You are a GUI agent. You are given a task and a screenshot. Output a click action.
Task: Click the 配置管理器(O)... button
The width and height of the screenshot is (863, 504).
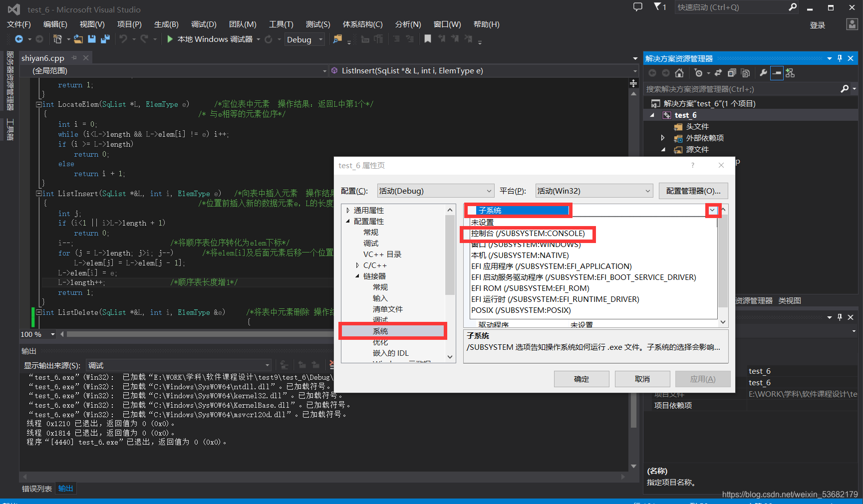tap(693, 191)
